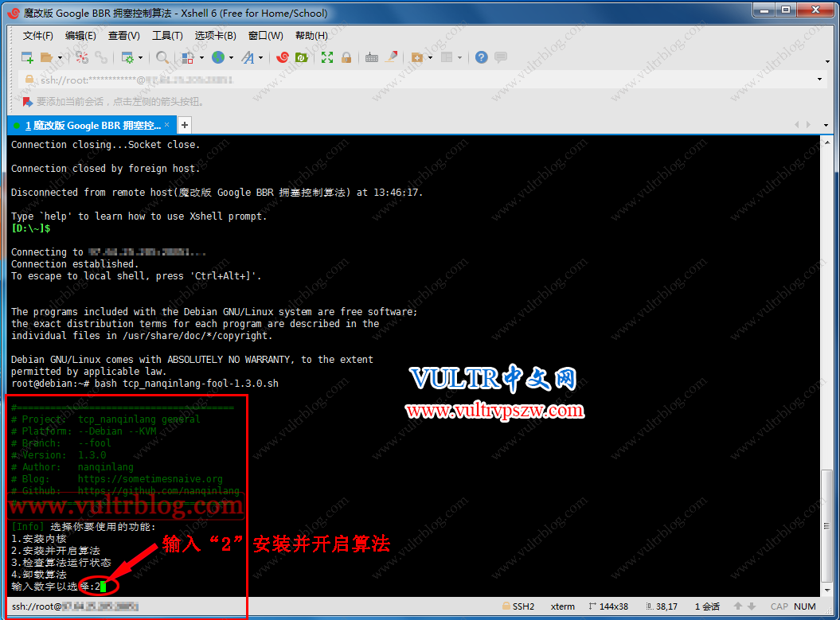840x620 pixels.
Task: Open the 帮助(H) menu
Action: 311,35
